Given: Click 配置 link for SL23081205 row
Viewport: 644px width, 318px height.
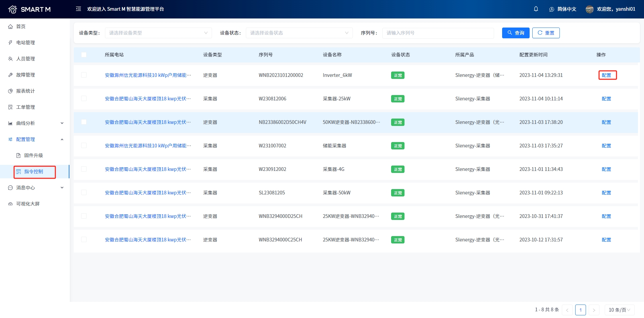Looking at the screenshot, I should coord(606,193).
